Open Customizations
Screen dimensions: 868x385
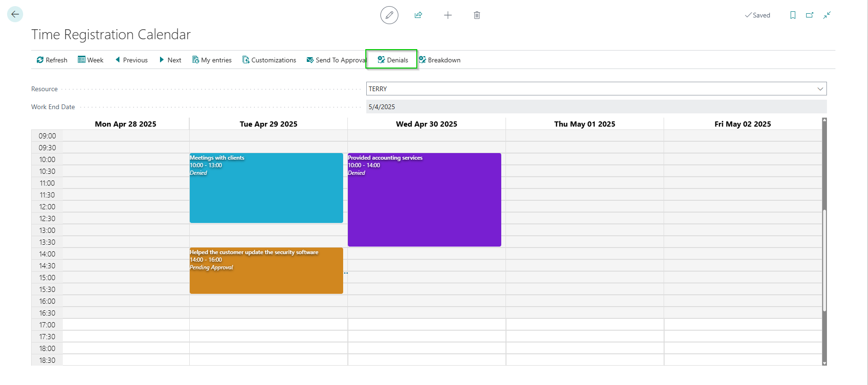[269, 60]
